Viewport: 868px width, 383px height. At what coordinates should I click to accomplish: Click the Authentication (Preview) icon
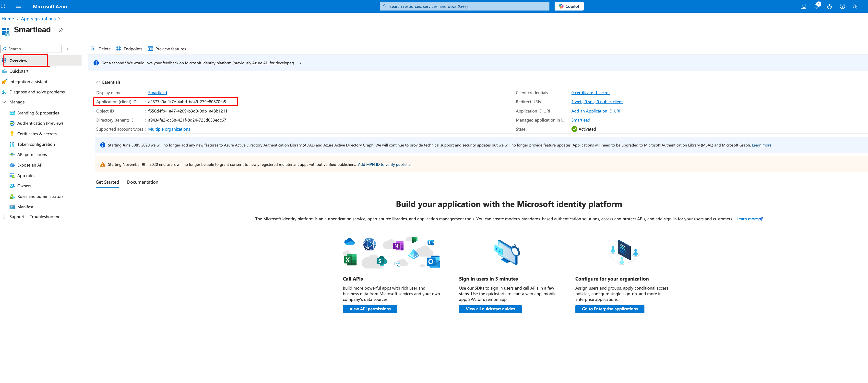point(12,124)
